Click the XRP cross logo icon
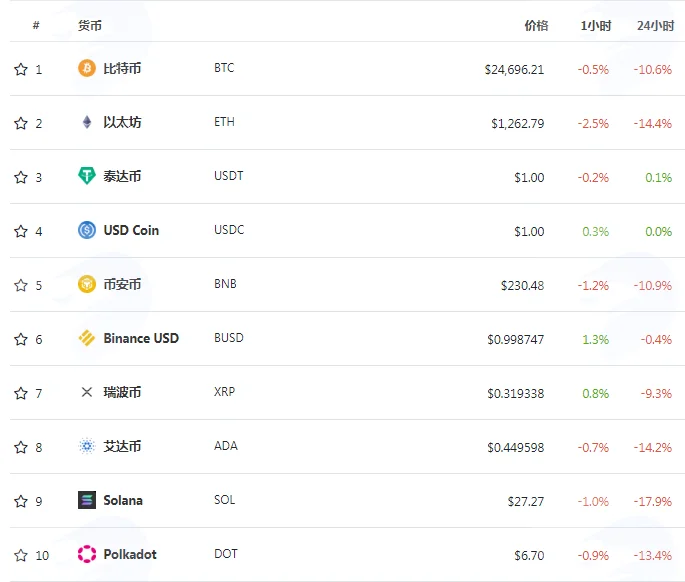This screenshot has width=685, height=582. [87, 392]
